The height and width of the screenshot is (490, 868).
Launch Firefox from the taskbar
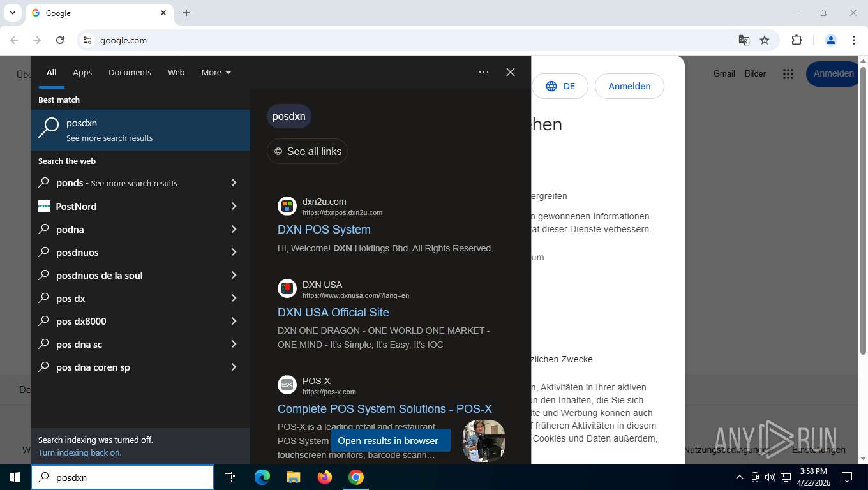pyautogui.click(x=325, y=477)
